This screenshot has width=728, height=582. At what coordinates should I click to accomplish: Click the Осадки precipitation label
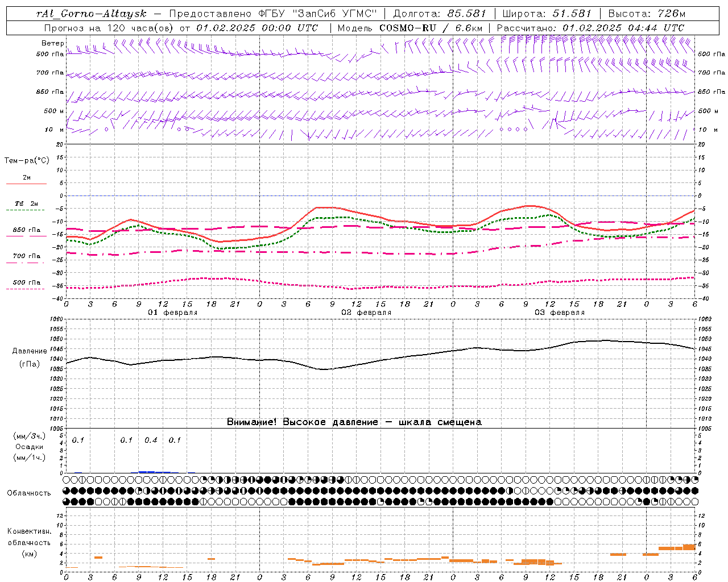tap(30, 447)
